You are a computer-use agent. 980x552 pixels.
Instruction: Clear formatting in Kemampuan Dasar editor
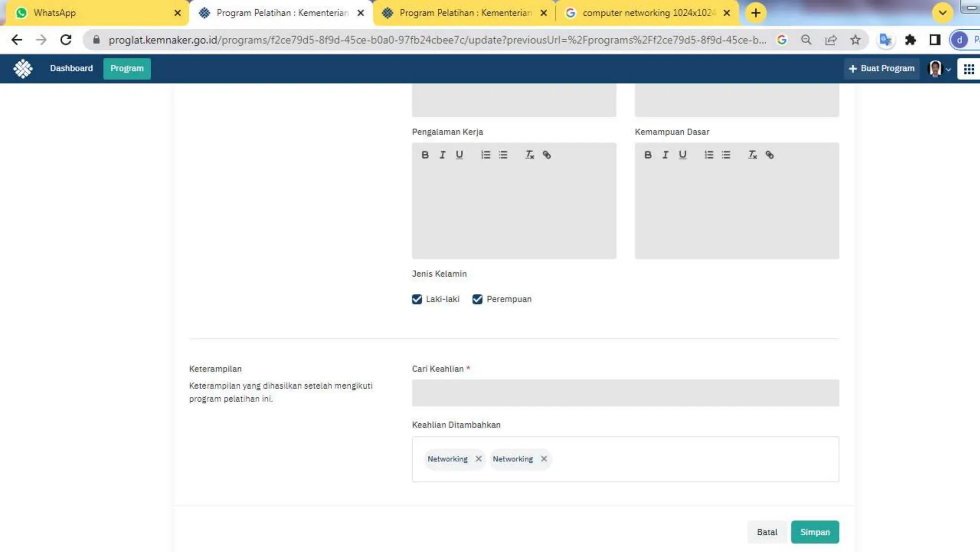point(752,155)
